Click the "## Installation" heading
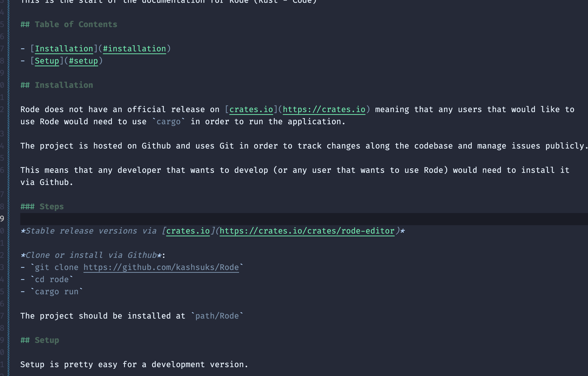The width and height of the screenshot is (588, 376). (x=64, y=85)
